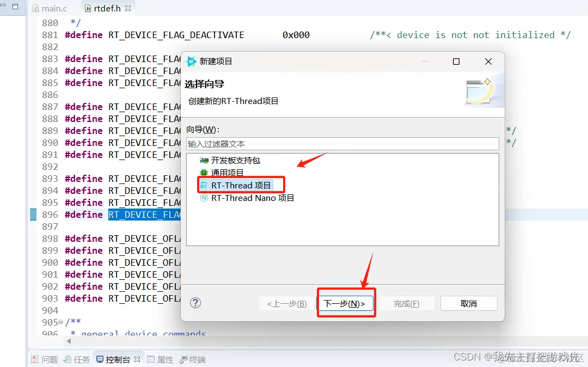Close the rtdef.h editor tab

(128, 8)
